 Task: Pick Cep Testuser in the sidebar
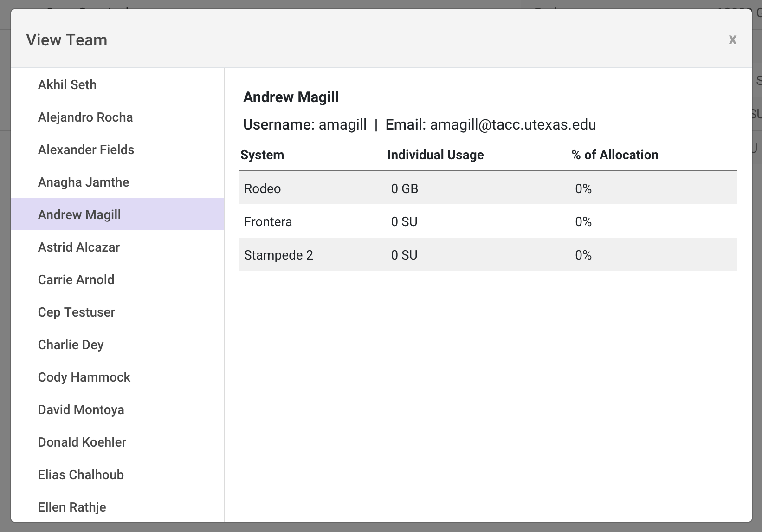[77, 312]
